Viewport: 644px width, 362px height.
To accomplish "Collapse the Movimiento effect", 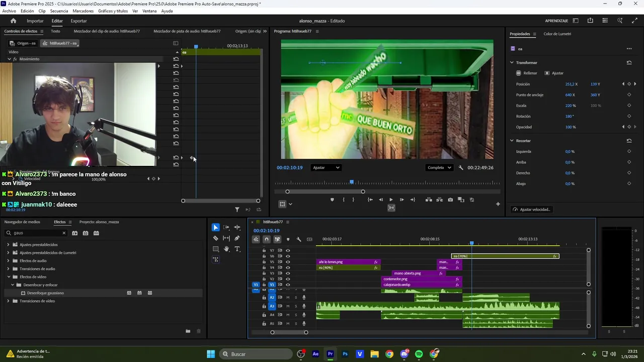I will pos(9,59).
